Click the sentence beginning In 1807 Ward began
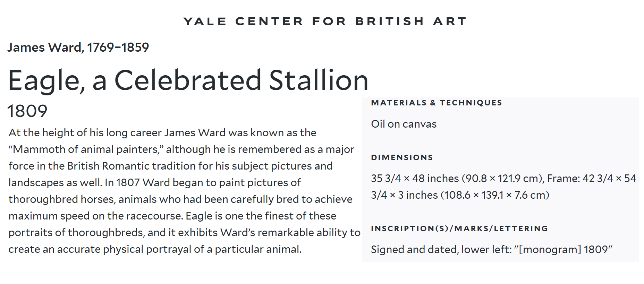644x284 pixels. click(203, 183)
